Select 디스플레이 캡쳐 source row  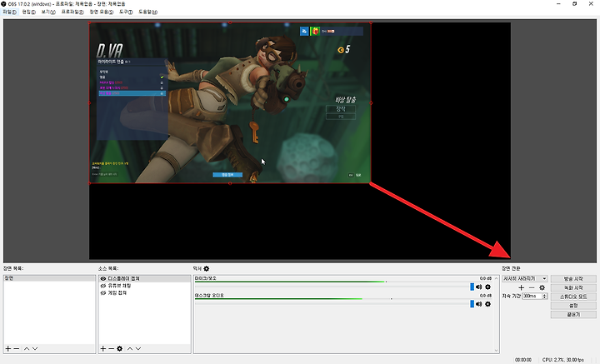(x=144, y=279)
